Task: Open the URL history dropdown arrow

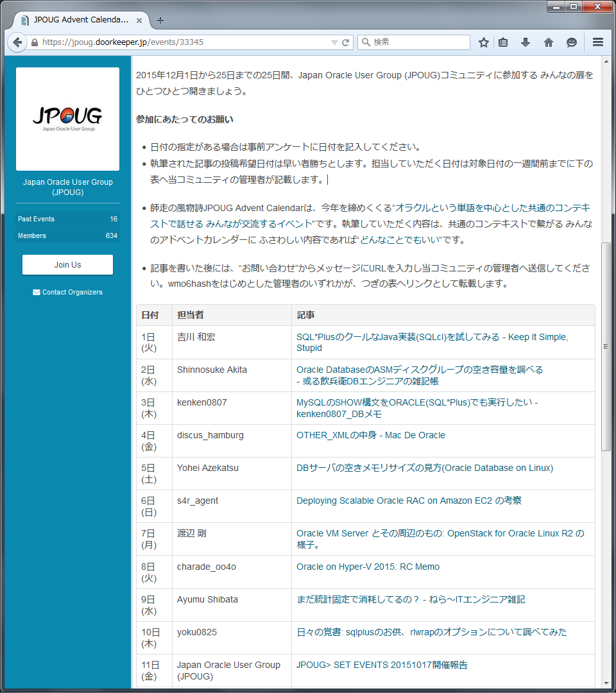Action: coord(334,42)
